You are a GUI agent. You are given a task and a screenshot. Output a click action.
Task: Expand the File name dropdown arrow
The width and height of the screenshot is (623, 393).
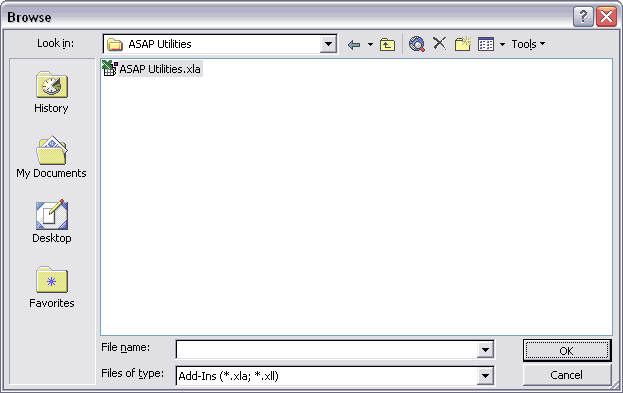[x=485, y=350]
